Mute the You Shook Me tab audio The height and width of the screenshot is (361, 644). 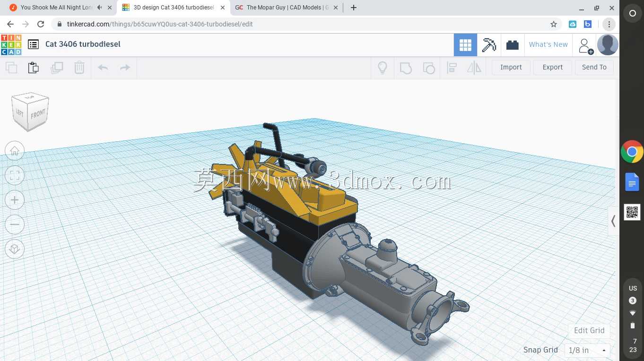(99, 8)
